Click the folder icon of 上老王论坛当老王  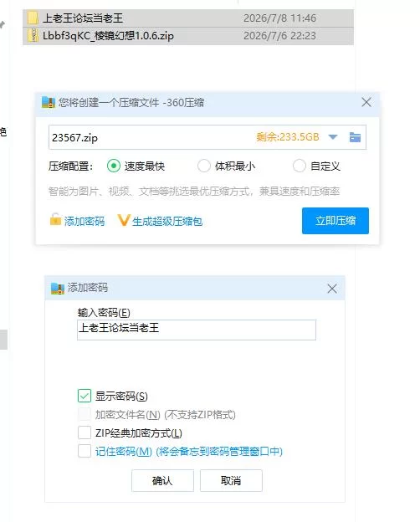point(33,18)
